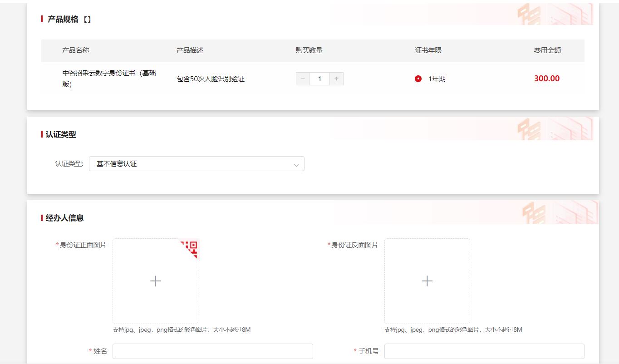Focus the 姓名 input field
The image size is (619, 364).
coord(212,351)
